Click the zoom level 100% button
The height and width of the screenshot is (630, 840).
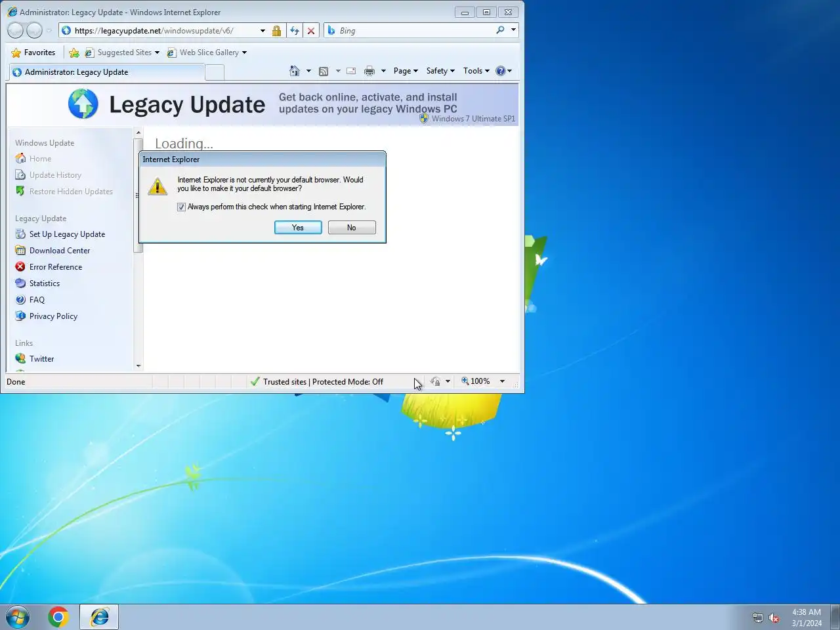pyautogui.click(x=476, y=381)
